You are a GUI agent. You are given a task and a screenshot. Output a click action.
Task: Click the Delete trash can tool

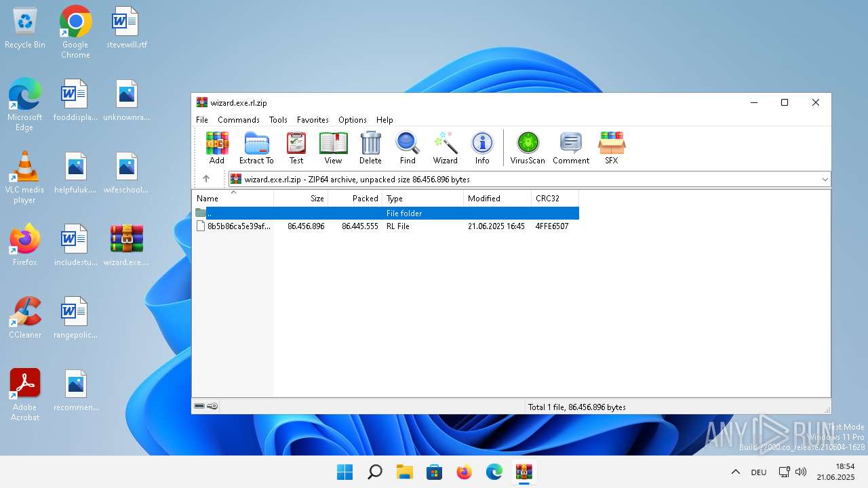point(370,148)
